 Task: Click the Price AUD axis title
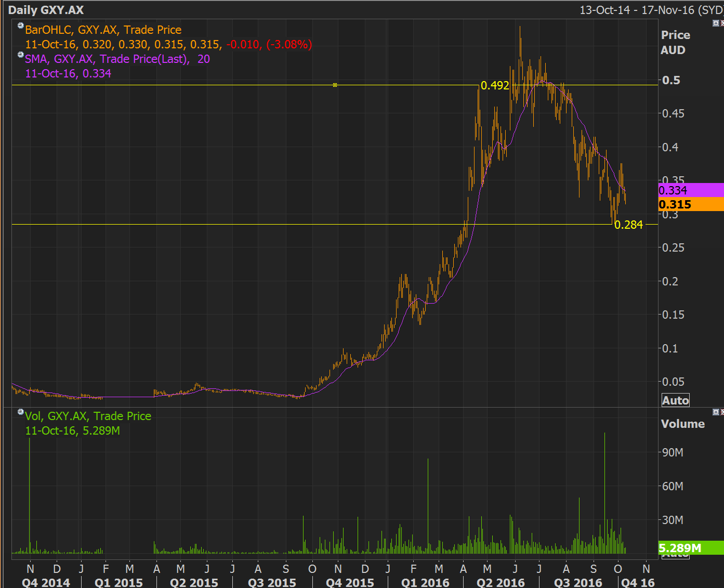pyautogui.click(x=675, y=43)
